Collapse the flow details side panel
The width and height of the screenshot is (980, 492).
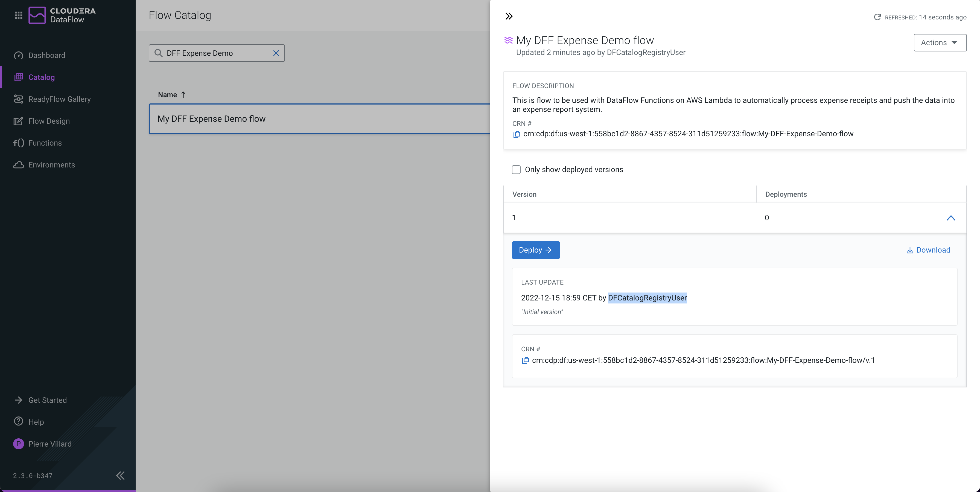point(509,16)
